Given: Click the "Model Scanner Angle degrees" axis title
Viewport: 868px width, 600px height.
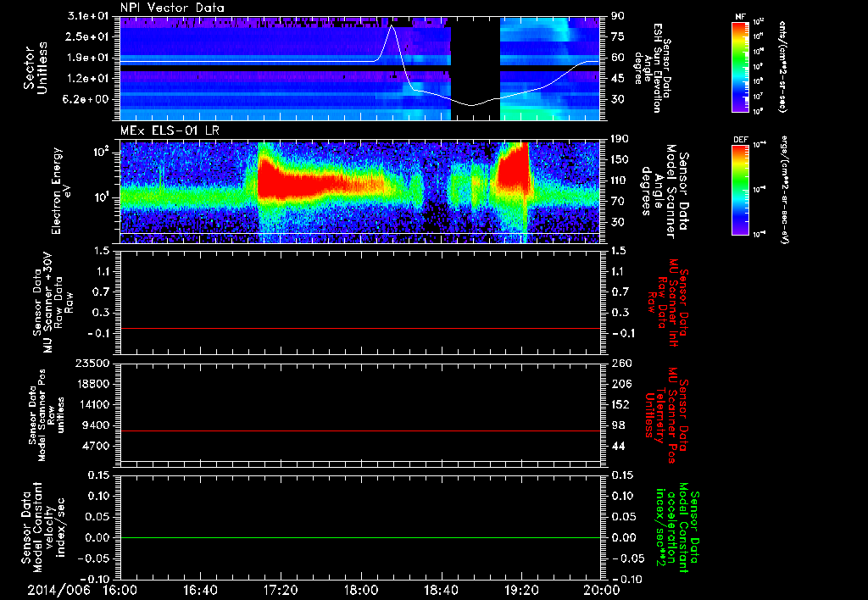Looking at the screenshot, I should point(665,191).
